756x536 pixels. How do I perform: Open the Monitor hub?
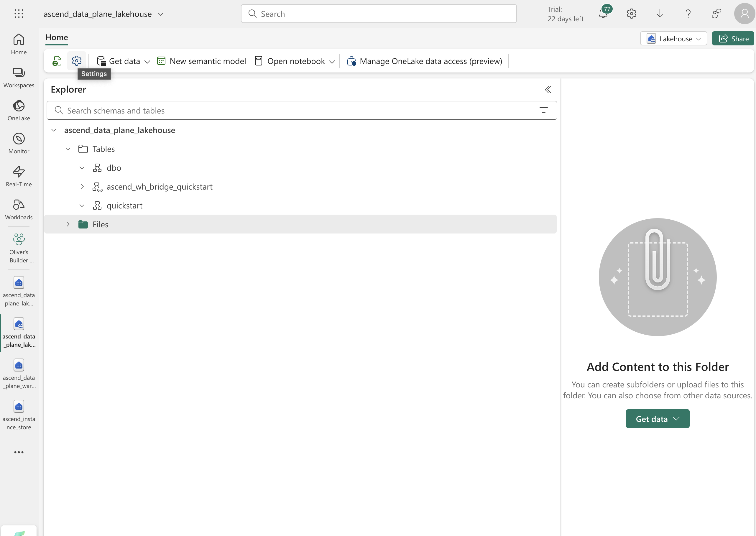tap(19, 143)
